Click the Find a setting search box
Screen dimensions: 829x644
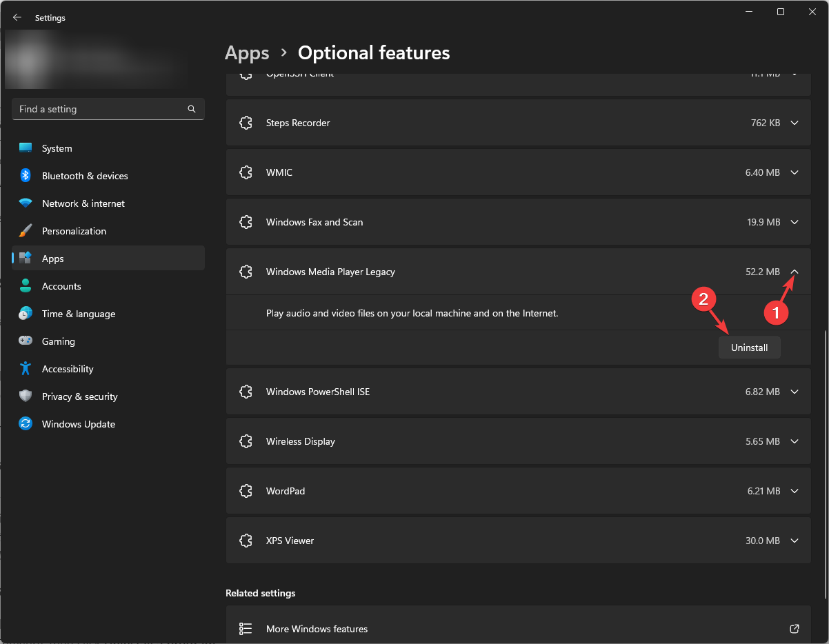pos(108,109)
